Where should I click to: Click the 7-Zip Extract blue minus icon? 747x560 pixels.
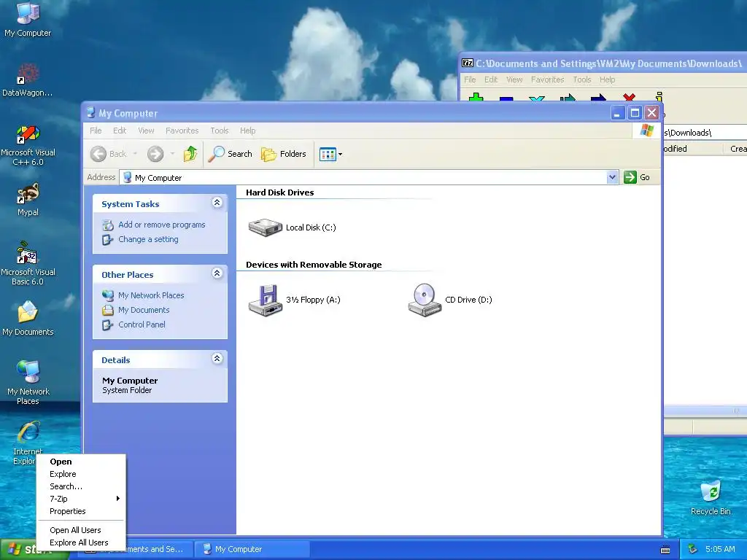506,98
